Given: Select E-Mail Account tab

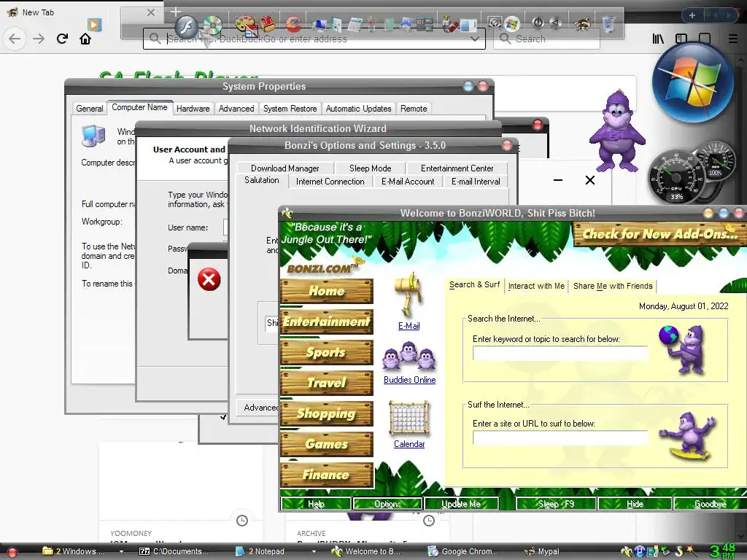Looking at the screenshot, I should pyautogui.click(x=408, y=182).
